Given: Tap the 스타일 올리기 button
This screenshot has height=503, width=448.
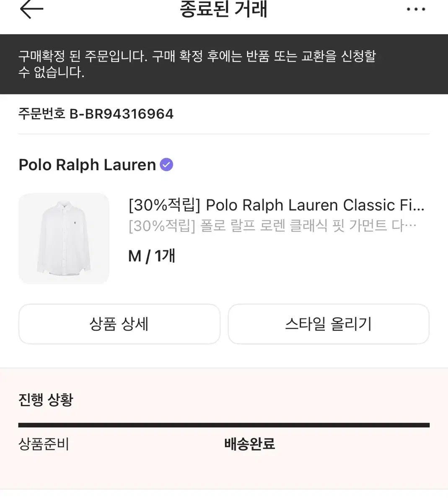Looking at the screenshot, I should tap(328, 324).
